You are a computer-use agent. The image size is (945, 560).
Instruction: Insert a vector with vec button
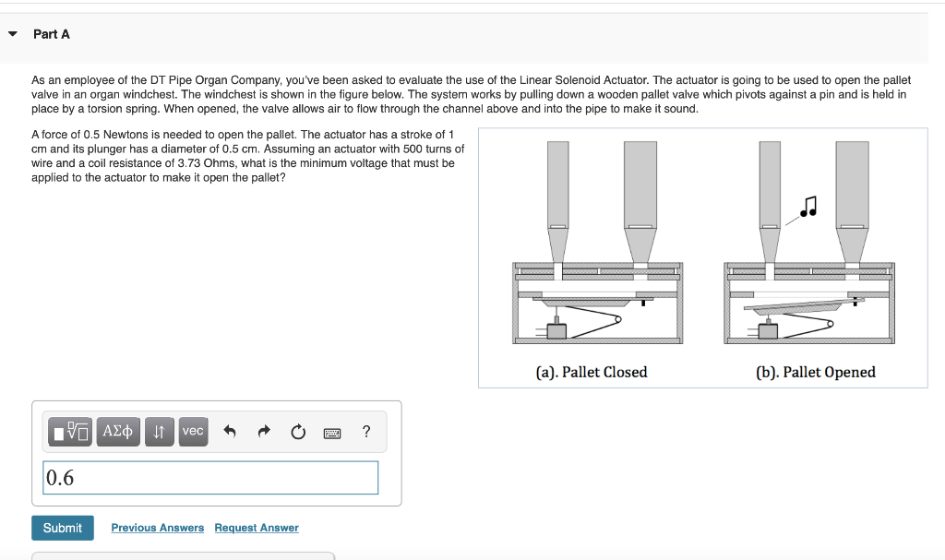pos(193,432)
